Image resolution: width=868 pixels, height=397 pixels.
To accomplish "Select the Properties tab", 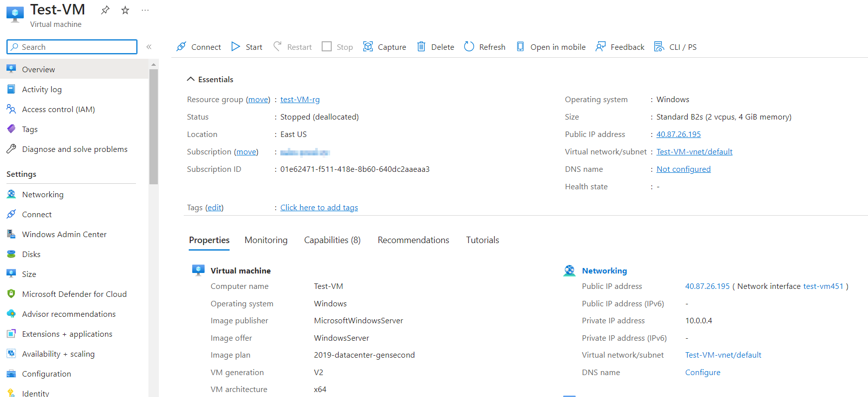I will 209,240.
